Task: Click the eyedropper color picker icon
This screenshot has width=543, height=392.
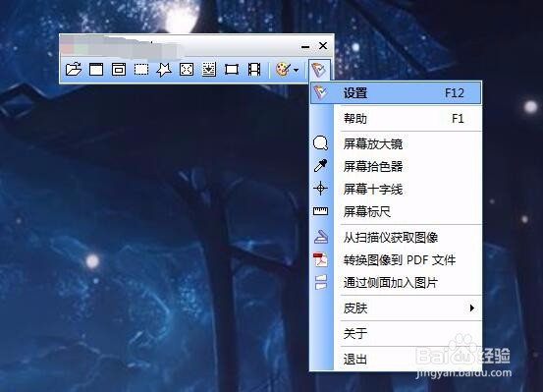Action: point(320,166)
